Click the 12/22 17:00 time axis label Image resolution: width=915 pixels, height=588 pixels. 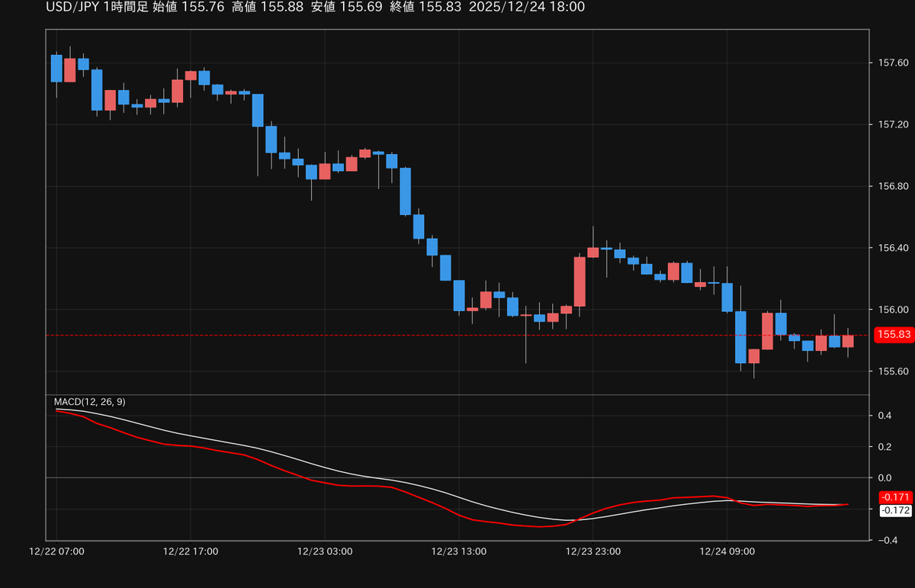(x=191, y=551)
